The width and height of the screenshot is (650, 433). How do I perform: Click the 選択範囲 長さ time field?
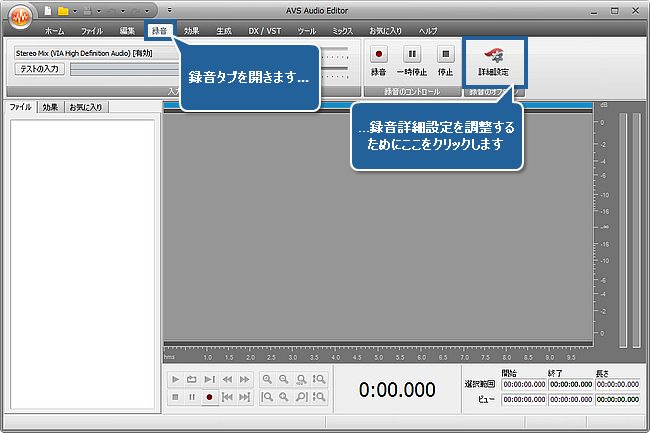(618, 385)
